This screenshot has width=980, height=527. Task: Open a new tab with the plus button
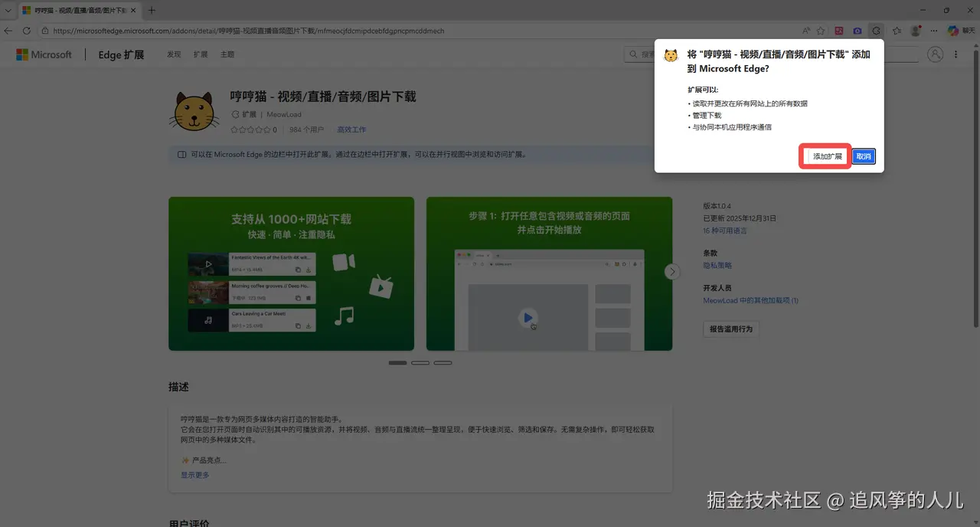152,11
